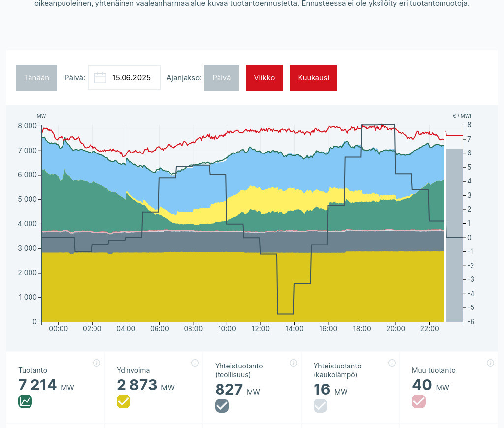Click the info icon for Yhteistuotanto (teollisuus)
504x428 pixels.
(x=293, y=363)
